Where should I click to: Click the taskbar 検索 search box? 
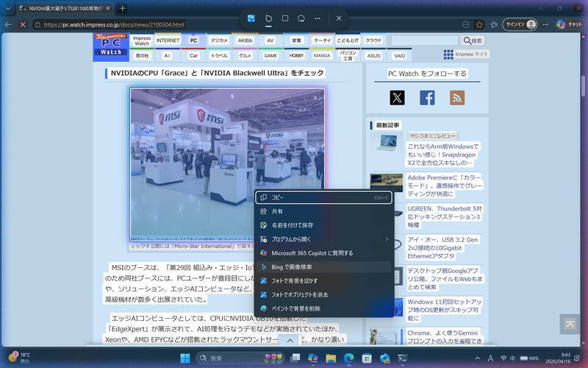point(241,358)
